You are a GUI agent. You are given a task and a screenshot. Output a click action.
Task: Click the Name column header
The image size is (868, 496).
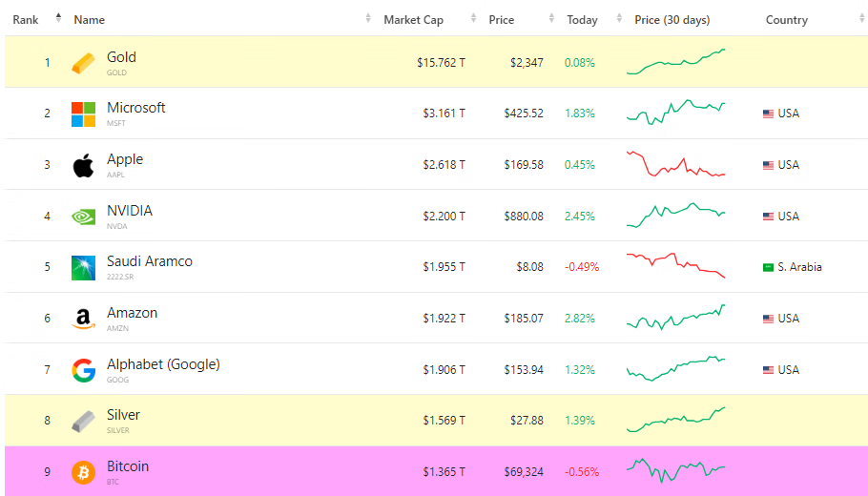pos(89,20)
